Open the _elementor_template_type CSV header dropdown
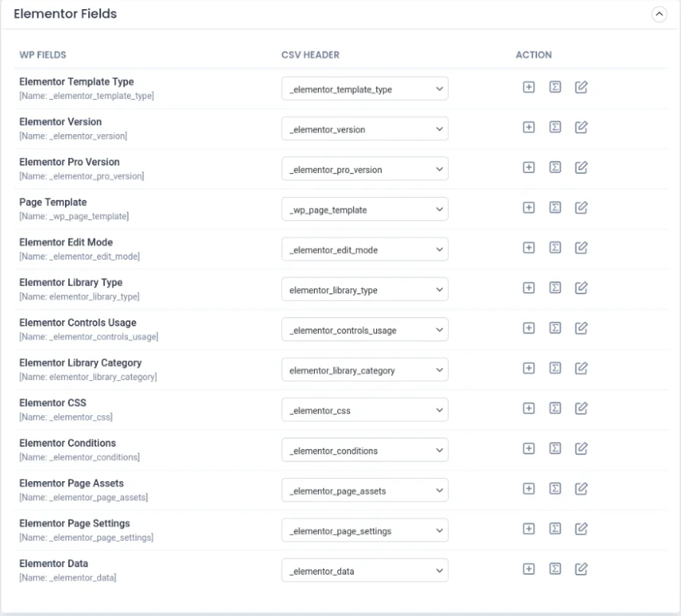The image size is (681, 616). coord(365,89)
